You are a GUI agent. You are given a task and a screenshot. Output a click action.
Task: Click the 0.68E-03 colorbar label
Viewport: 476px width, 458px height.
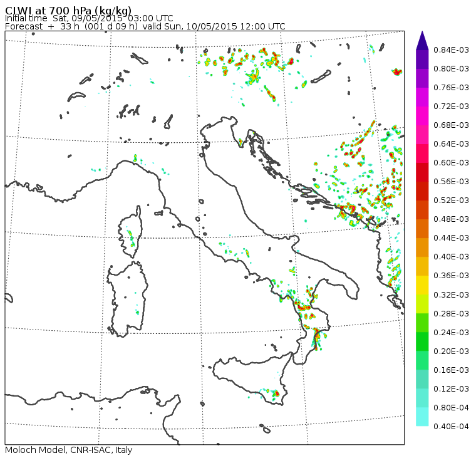point(451,125)
